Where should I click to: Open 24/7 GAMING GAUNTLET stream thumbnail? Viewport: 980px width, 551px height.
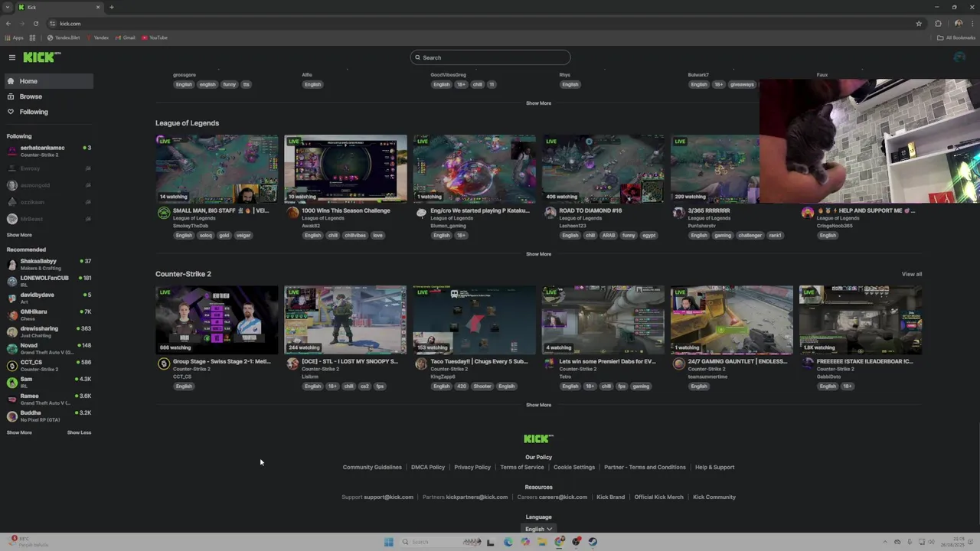point(732,320)
